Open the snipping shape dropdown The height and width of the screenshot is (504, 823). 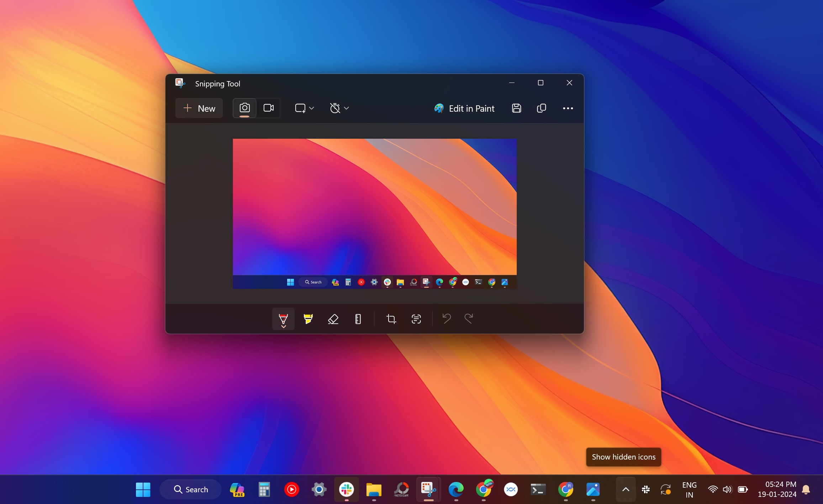[304, 108]
